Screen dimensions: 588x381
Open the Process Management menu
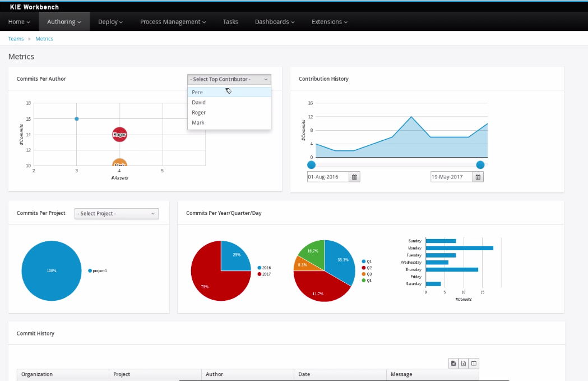[x=173, y=22]
